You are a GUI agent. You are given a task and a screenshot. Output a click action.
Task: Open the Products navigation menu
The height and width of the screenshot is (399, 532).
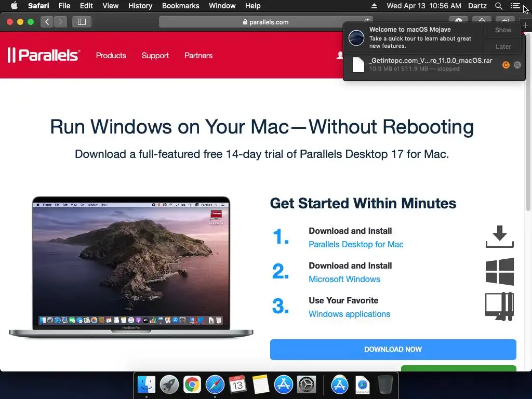[x=111, y=55]
